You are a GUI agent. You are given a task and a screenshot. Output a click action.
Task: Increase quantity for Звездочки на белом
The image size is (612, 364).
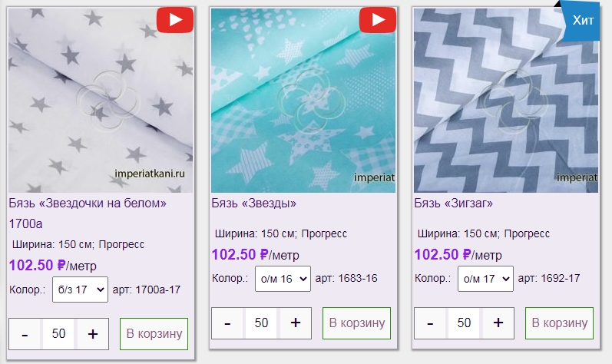[93, 334]
